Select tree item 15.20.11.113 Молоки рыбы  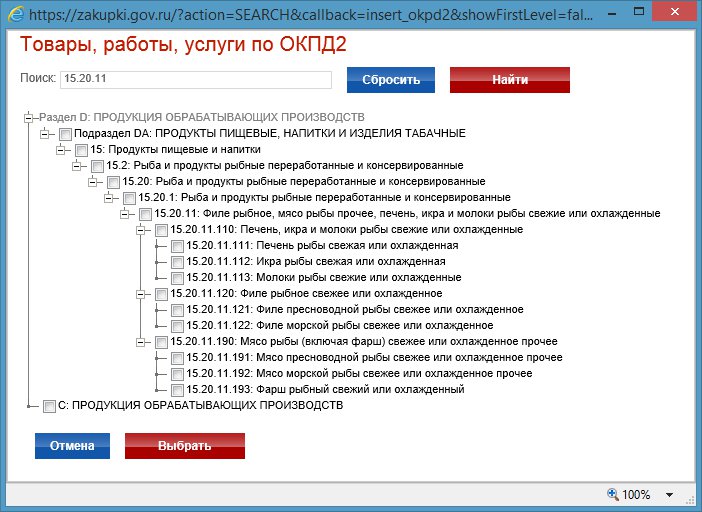pyautogui.click(x=324, y=278)
